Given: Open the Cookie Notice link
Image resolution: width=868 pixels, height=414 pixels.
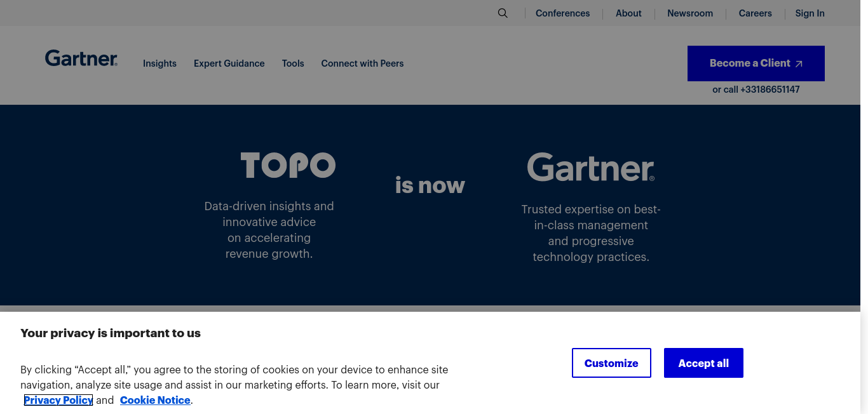Looking at the screenshot, I should pos(155,400).
